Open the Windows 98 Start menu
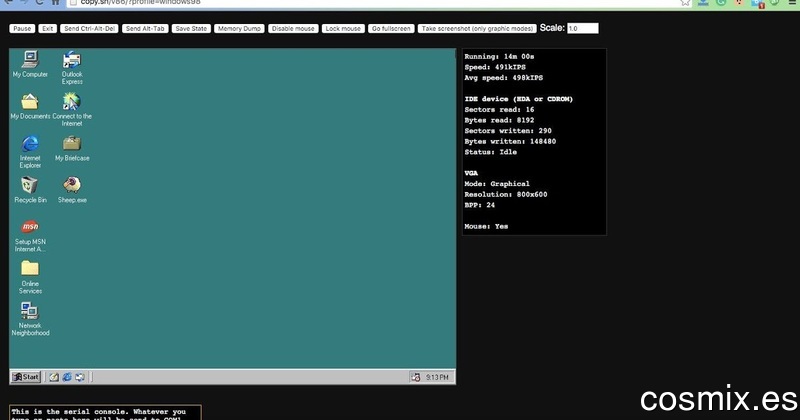This screenshot has height=420, width=800. coord(26,377)
